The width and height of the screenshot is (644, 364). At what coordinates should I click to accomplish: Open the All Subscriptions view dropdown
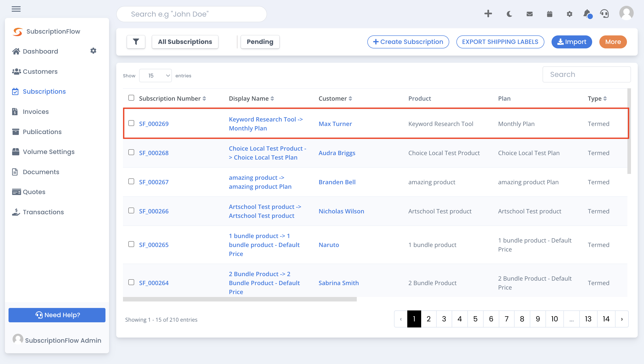[x=185, y=42]
